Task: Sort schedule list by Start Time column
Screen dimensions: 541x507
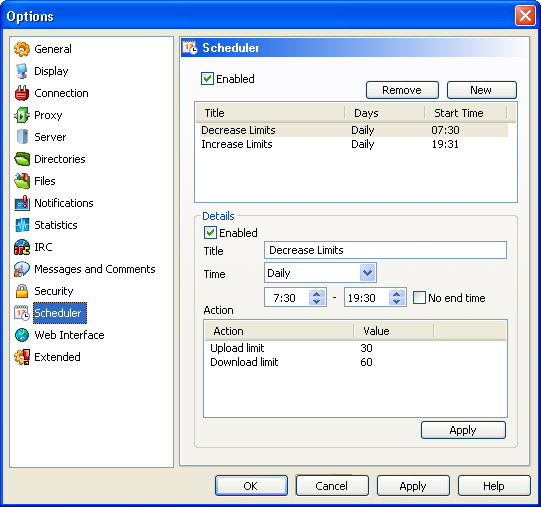Action: [466, 113]
